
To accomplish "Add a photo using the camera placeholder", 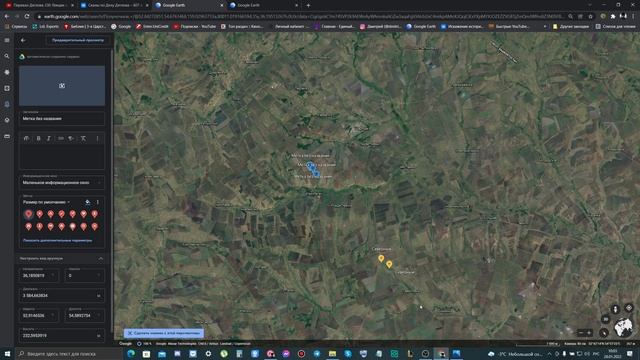I will coord(62,86).
